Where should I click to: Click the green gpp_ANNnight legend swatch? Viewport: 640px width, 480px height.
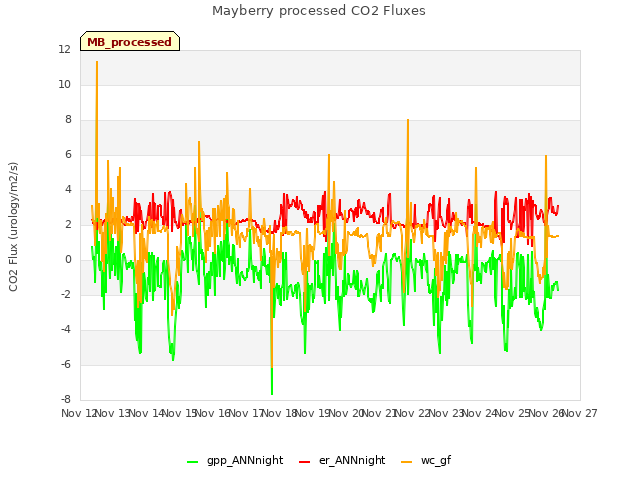(192, 461)
